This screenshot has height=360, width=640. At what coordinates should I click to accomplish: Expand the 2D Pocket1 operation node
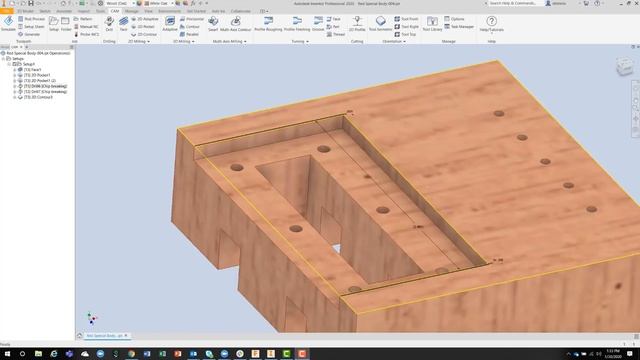[15, 75]
